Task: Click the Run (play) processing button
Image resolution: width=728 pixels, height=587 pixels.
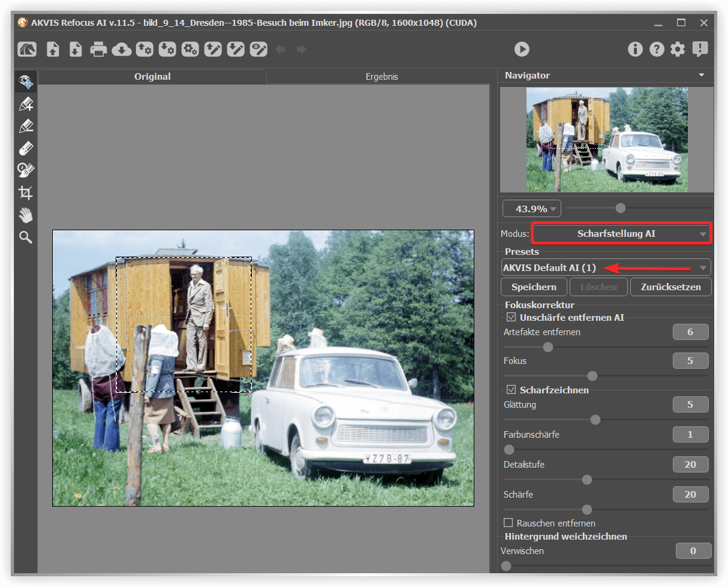Action: click(522, 49)
